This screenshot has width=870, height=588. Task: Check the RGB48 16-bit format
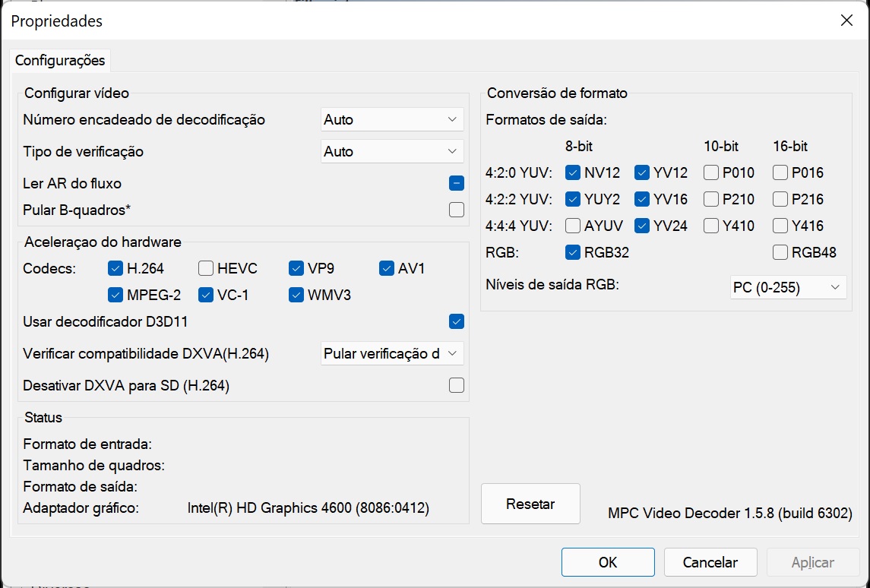[780, 252]
